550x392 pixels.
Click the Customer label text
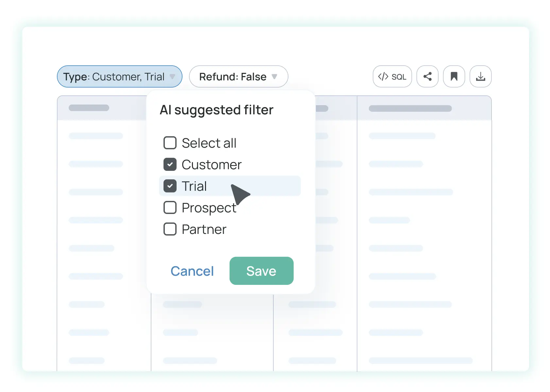click(211, 164)
